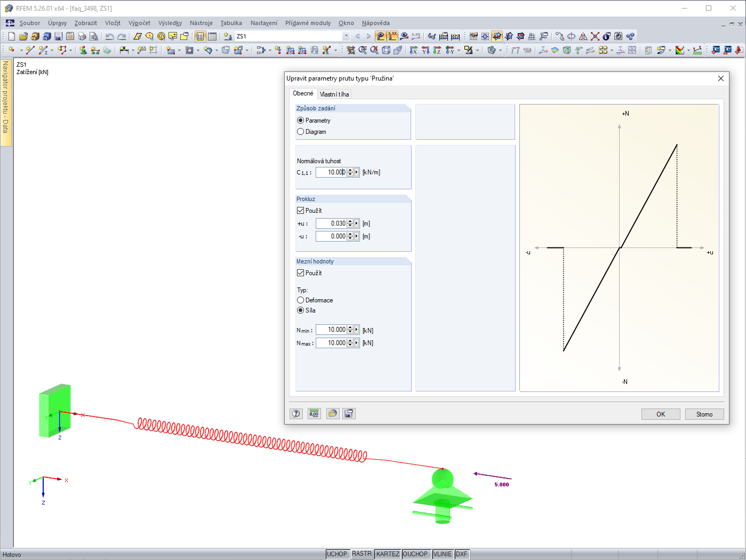Click the New document icon in toolbar
This screenshot has height=560, width=746.
click(x=11, y=36)
